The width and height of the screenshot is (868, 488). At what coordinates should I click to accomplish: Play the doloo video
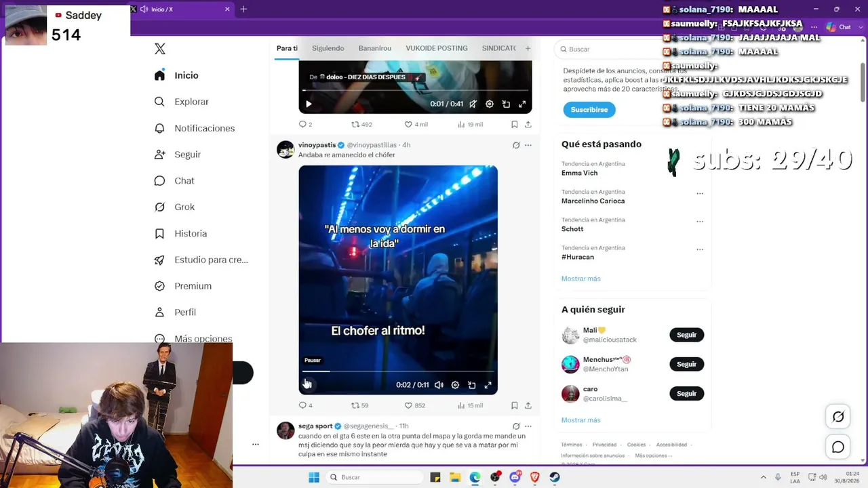point(309,104)
